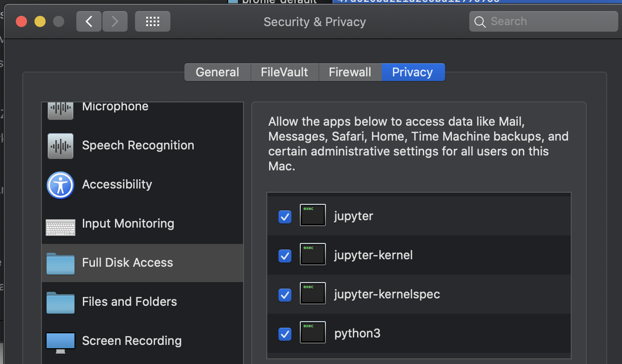
Task: Select the python3 app row
Action: click(357, 333)
